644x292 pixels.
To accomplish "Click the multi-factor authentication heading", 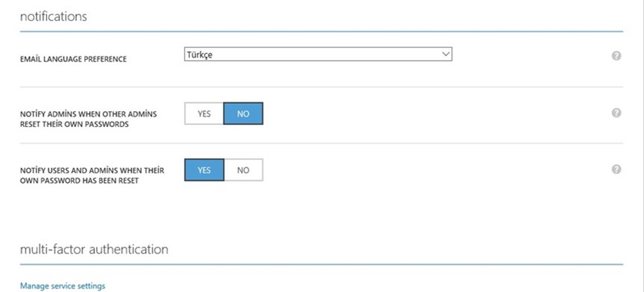I will pyautogui.click(x=94, y=249).
